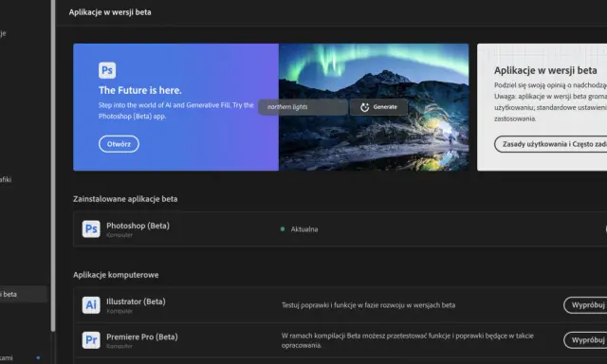Click the Premiere Pro (Beta) name text
607x364 pixels.
pyautogui.click(x=142, y=337)
